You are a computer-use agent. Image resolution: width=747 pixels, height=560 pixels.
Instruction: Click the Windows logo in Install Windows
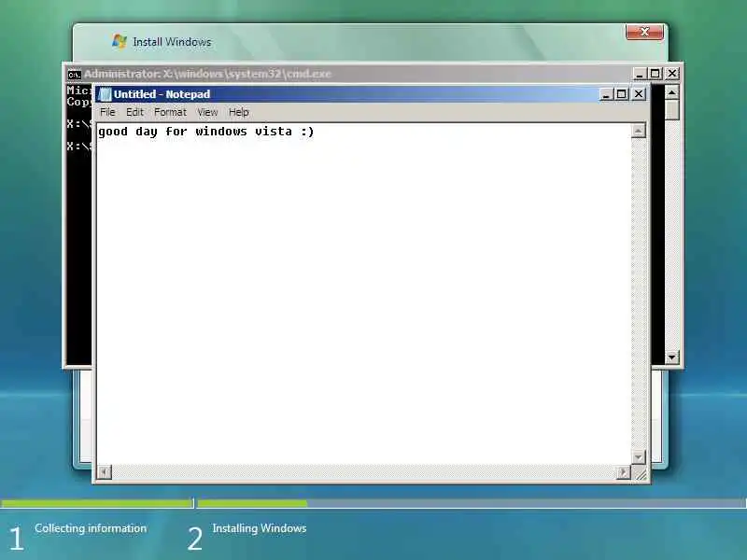(120, 41)
